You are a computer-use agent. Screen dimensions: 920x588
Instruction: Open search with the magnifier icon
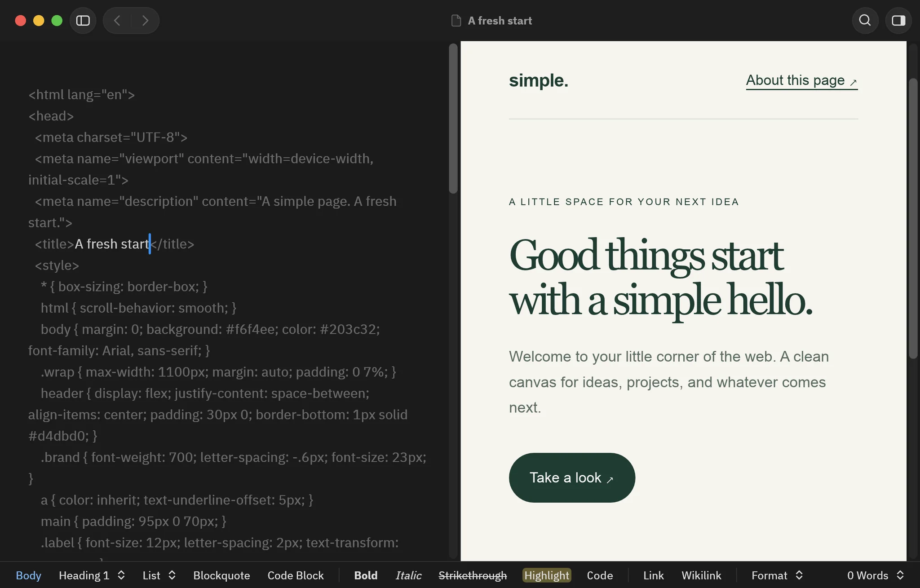865,21
